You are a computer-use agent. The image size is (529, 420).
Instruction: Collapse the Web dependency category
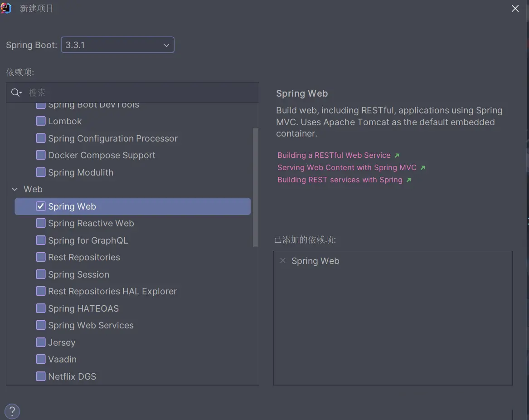pos(15,189)
